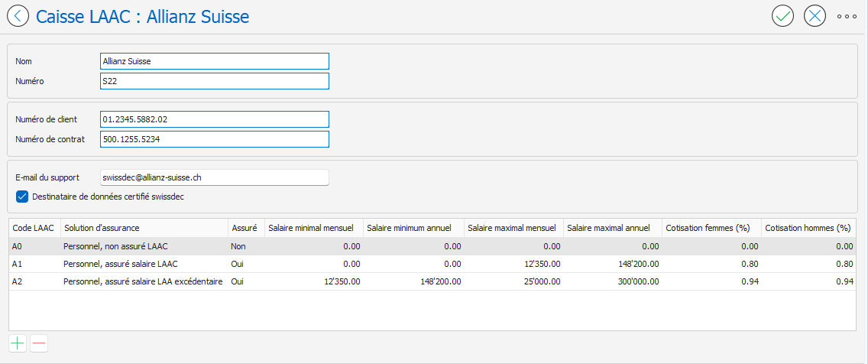Cancel with the blue X circle icon
This screenshot has height=364, width=868.
pos(815,16)
